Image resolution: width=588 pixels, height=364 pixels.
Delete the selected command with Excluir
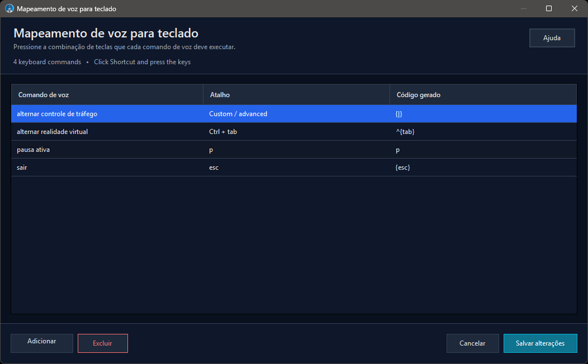click(102, 343)
